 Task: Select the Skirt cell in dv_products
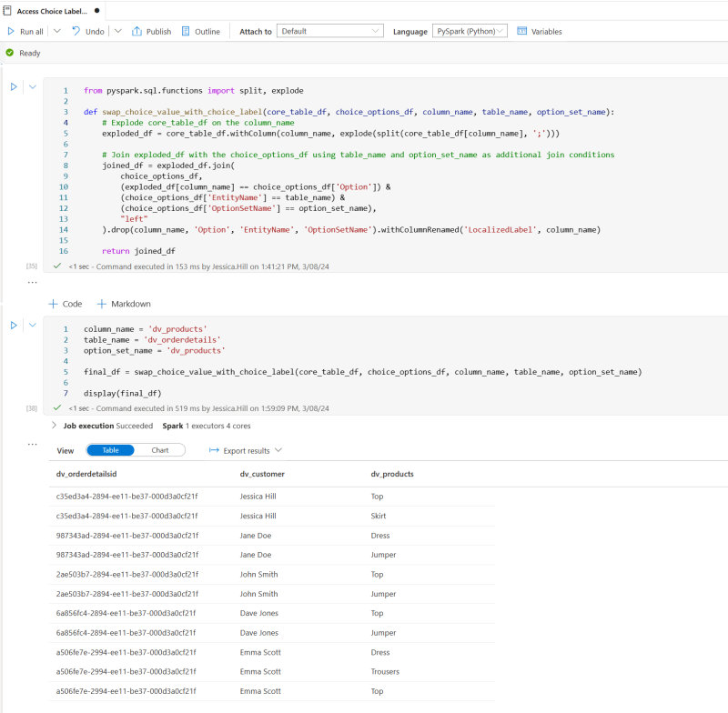(x=379, y=516)
